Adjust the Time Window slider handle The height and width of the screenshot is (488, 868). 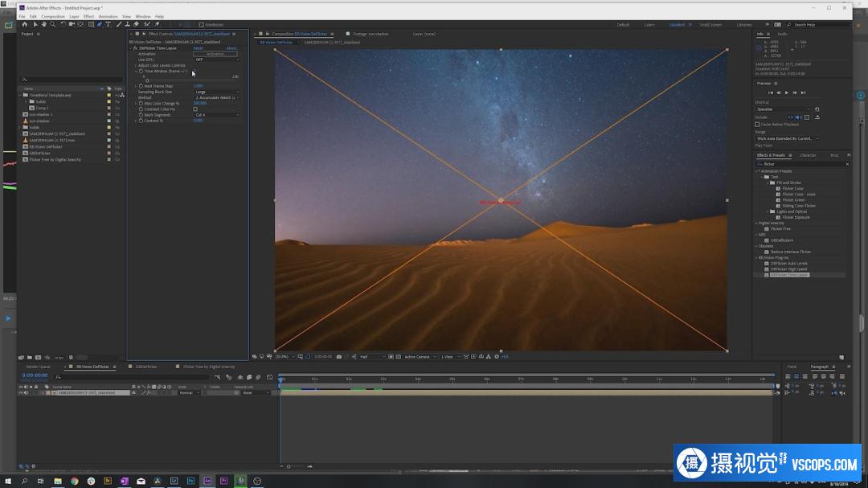pos(147,81)
